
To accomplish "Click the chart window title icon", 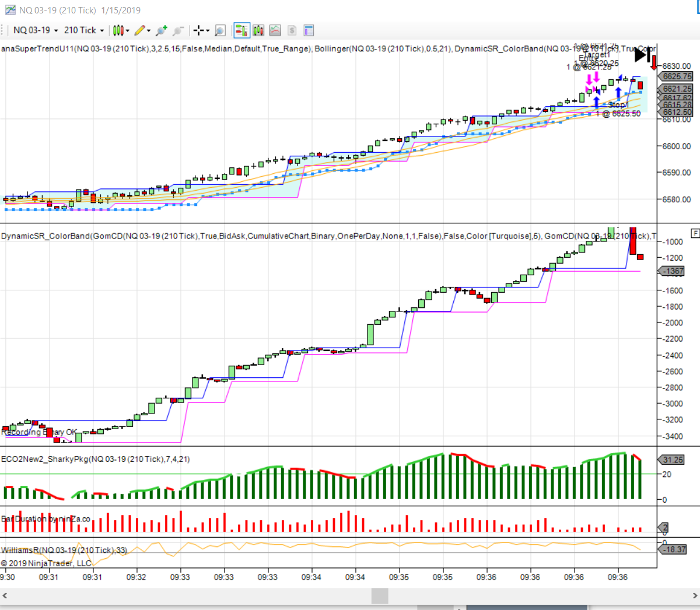I will click(x=10, y=10).
